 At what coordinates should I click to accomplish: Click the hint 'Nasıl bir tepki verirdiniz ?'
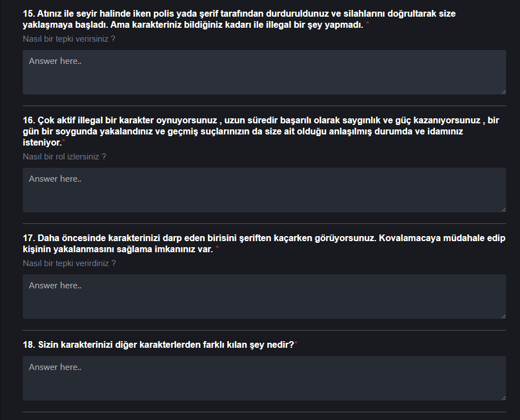69,263
